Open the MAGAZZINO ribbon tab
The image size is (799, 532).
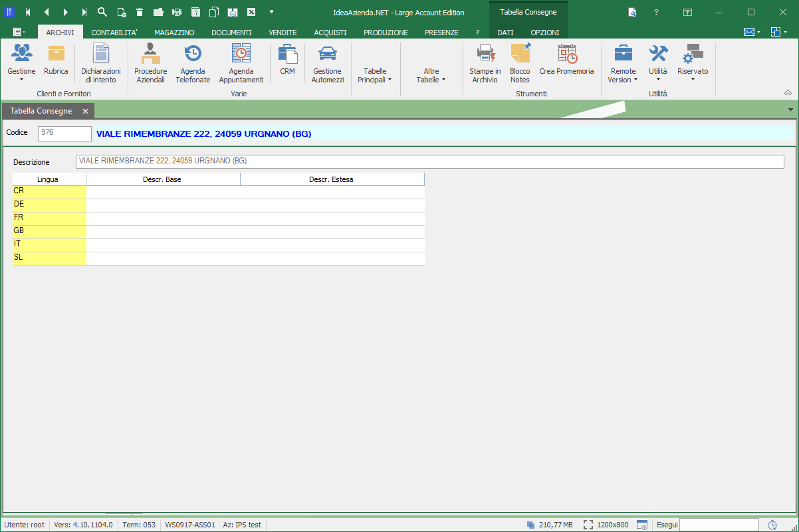[174, 33]
